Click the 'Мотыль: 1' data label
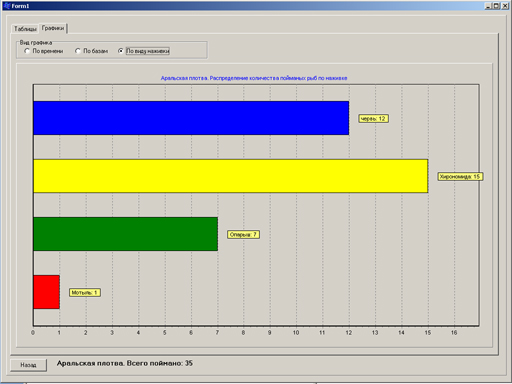 (85, 293)
